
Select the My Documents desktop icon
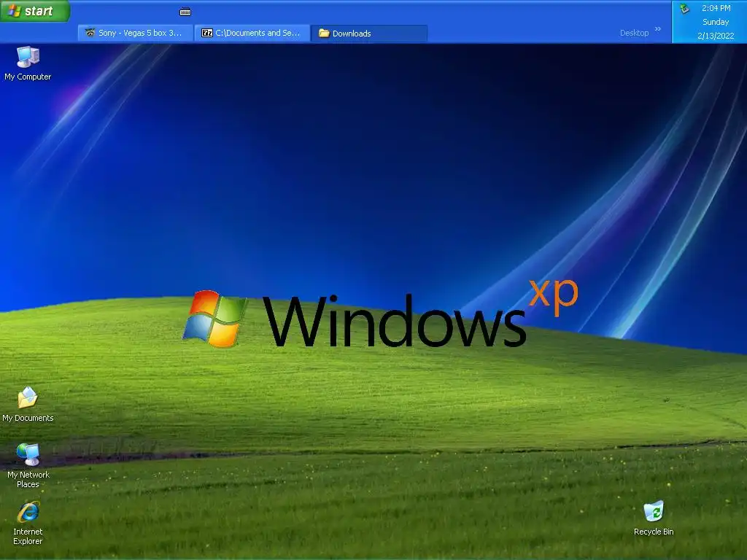pos(28,404)
